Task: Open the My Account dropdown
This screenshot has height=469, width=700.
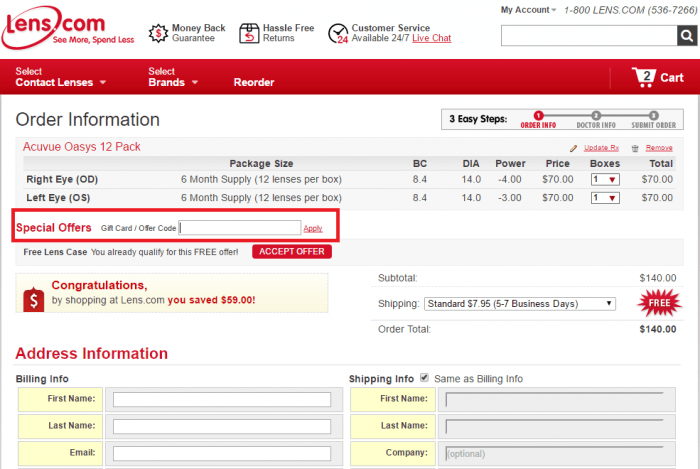Action: tap(529, 10)
